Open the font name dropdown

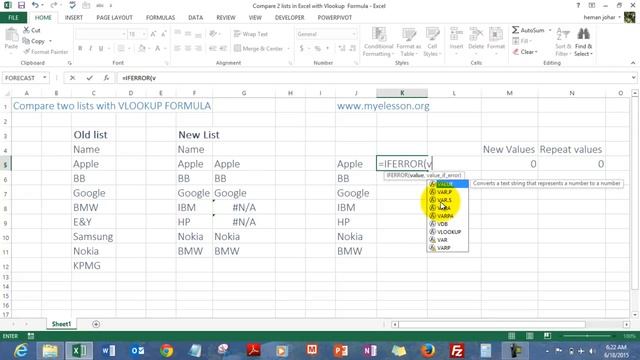click(123, 35)
